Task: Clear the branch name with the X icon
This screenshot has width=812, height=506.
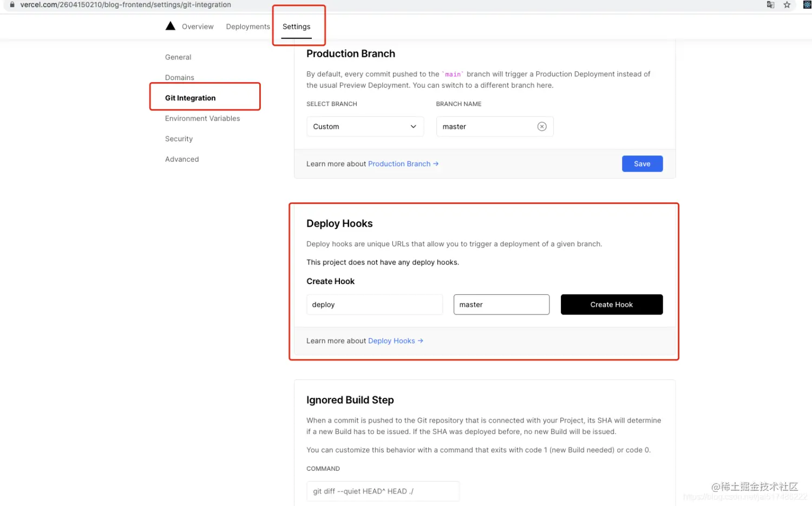Action: point(541,127)
